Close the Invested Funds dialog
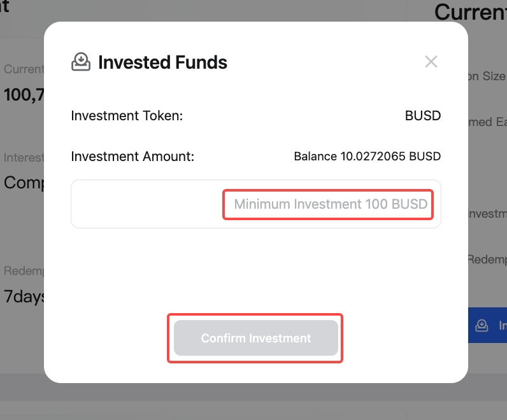507x420 pixels. click(431, 62)
